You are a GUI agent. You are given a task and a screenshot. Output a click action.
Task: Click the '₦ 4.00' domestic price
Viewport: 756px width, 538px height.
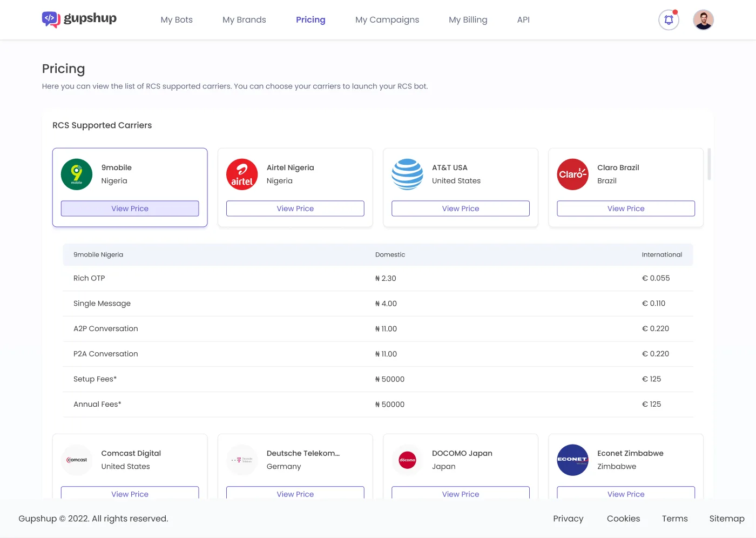click(386, 304)
